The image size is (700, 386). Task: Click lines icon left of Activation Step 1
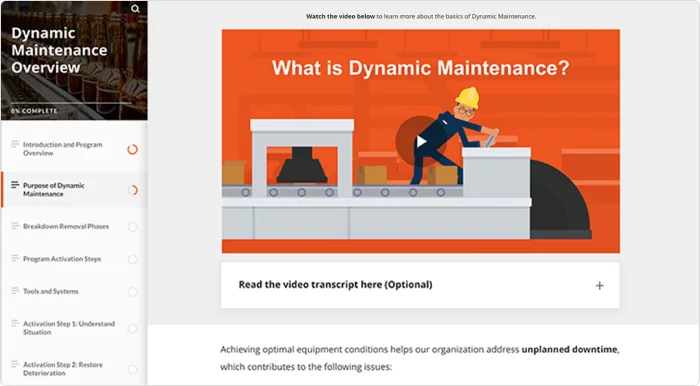point(15,323)
